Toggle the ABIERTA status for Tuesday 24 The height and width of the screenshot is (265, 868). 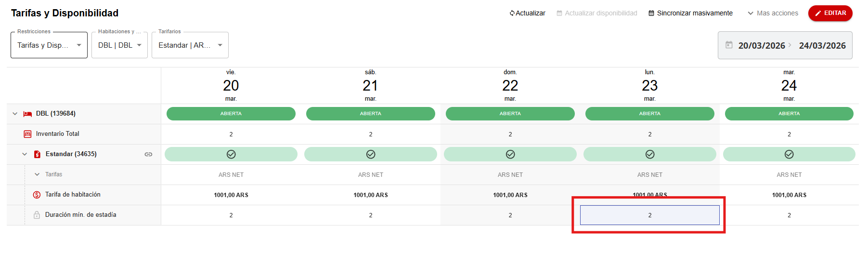789,114
